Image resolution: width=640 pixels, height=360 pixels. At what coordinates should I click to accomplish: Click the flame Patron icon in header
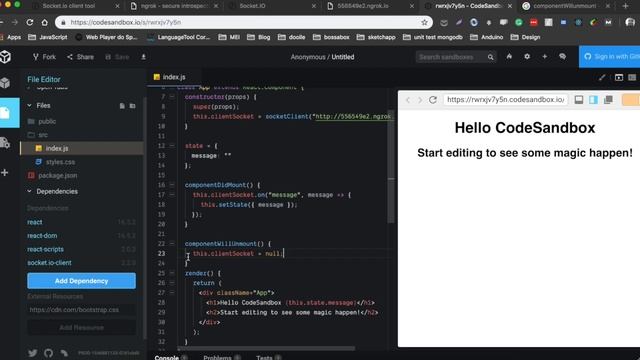[x=509, y=57]
